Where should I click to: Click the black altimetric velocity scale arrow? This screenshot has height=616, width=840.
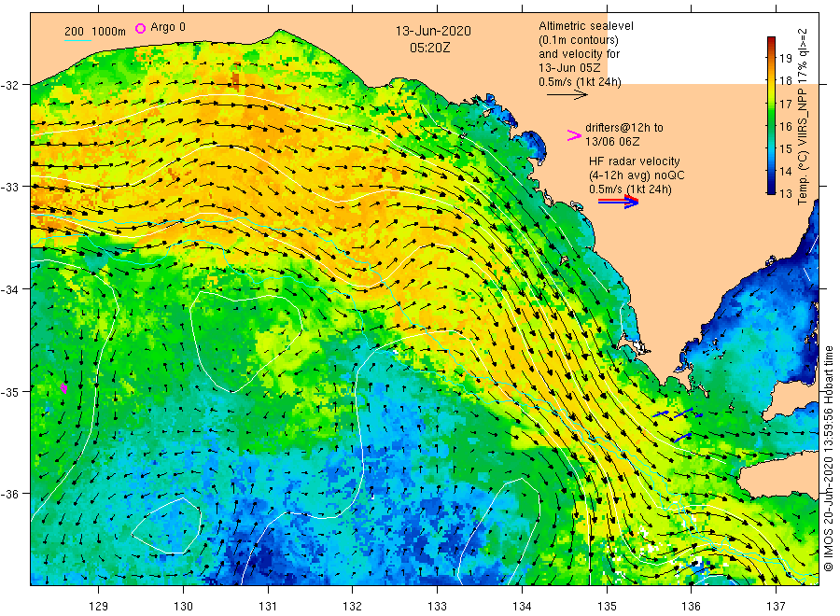coord(567,95)
